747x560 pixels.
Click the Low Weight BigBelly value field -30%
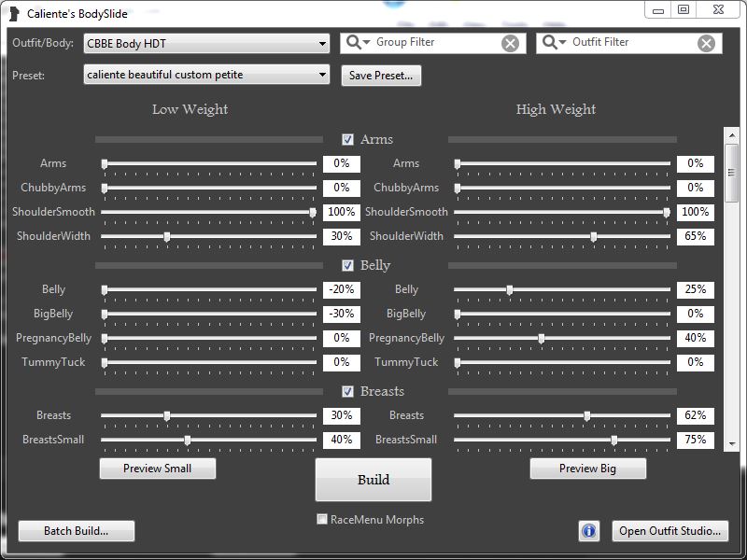[342, 314]
